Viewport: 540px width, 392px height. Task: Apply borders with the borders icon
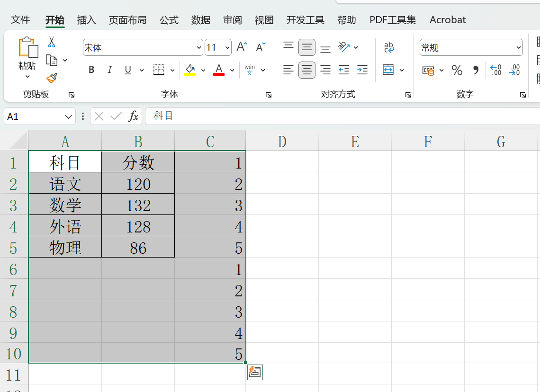click(159, 70)
